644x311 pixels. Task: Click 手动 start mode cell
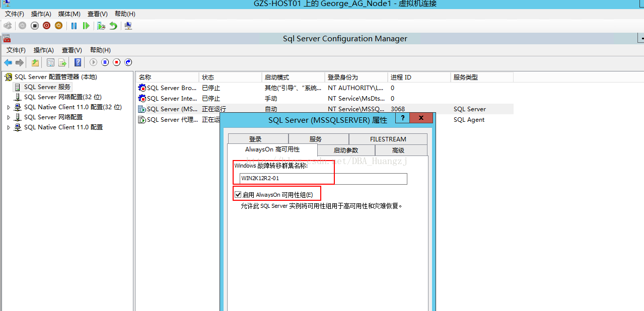pyautogui.click(x=271, y=99)
